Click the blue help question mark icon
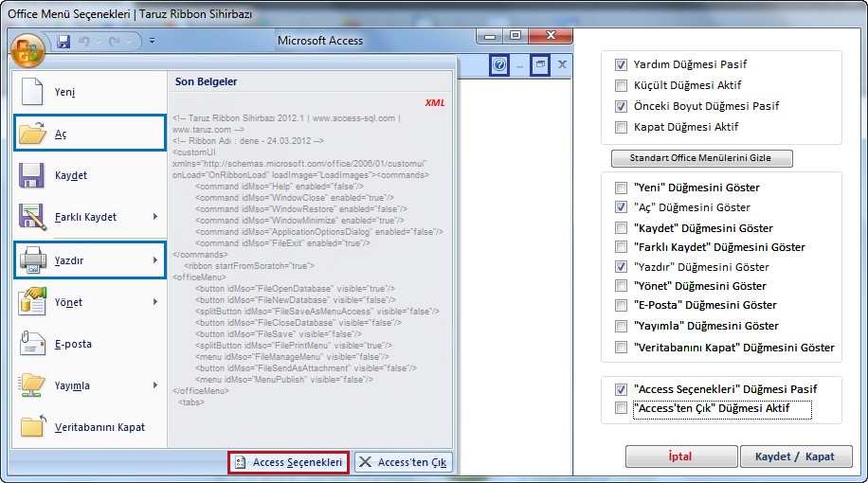868x483 pixels. (x=499, y=65)
